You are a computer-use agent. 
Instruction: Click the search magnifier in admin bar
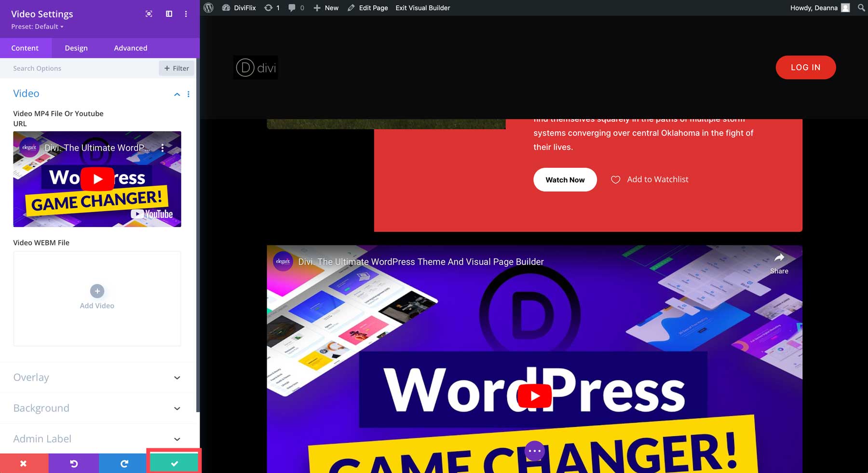[861, 8]
